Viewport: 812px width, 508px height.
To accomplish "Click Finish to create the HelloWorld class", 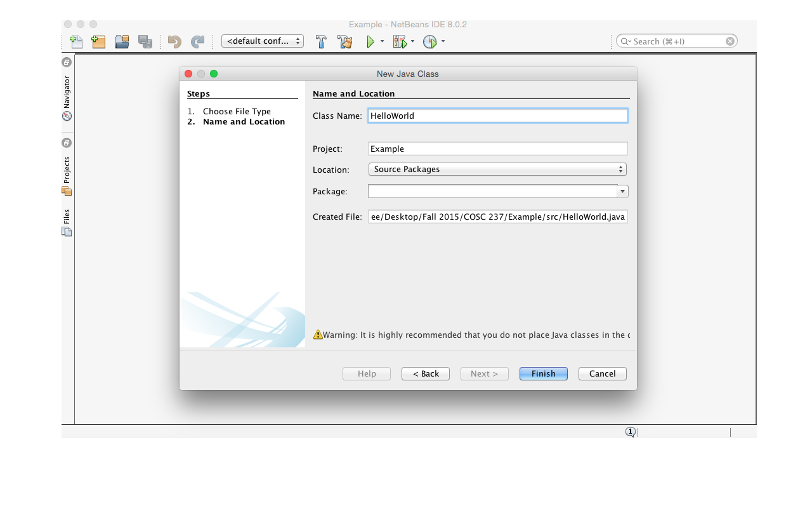I will click(543, 373).
